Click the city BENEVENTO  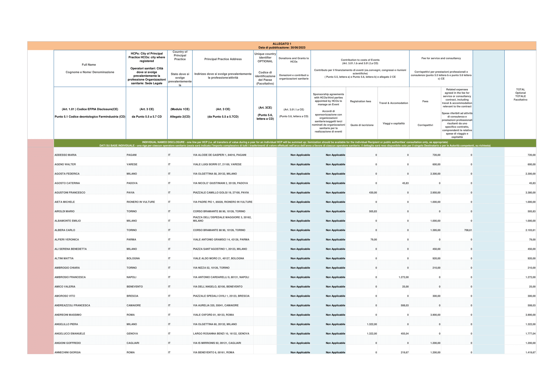coord(135,287)
